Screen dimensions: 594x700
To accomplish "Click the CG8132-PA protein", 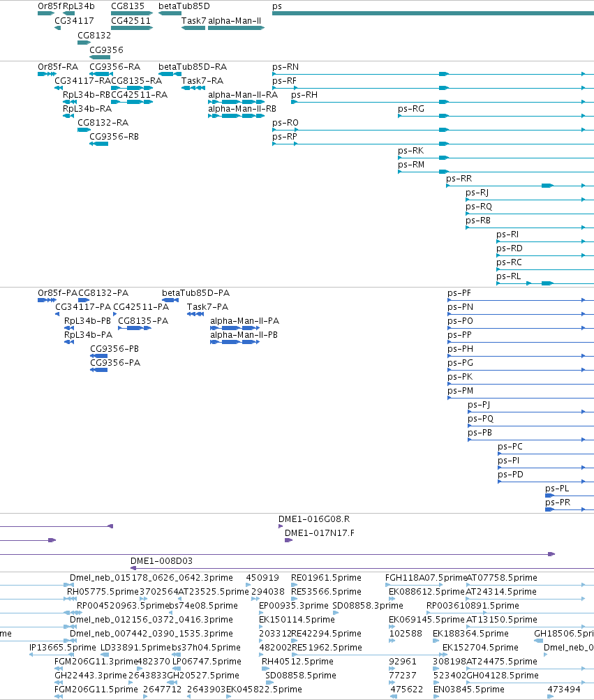I will (84, 300).
